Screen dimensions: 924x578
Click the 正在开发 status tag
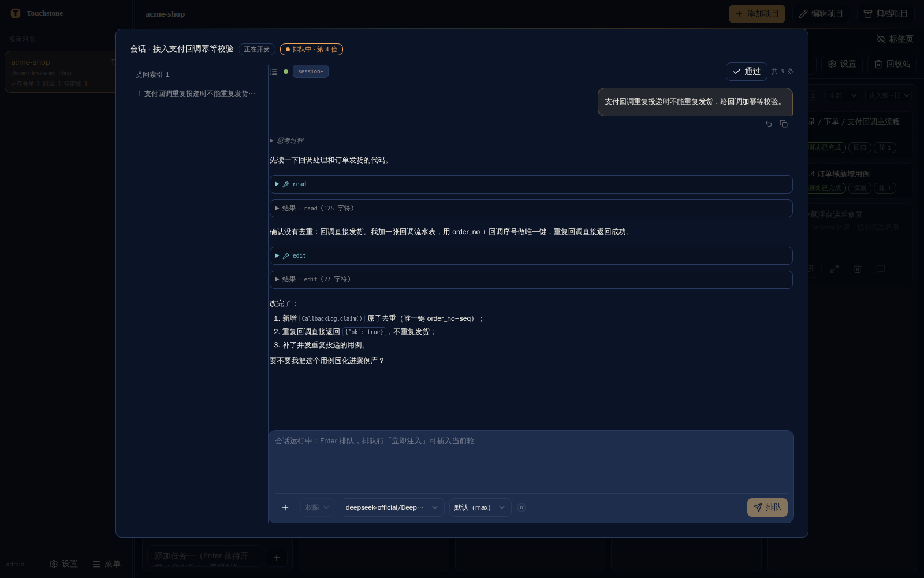click(x=256, y=50)
